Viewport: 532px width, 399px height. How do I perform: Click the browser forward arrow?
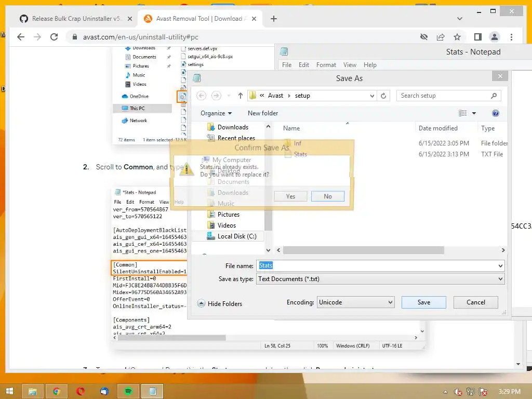(37, 37)
